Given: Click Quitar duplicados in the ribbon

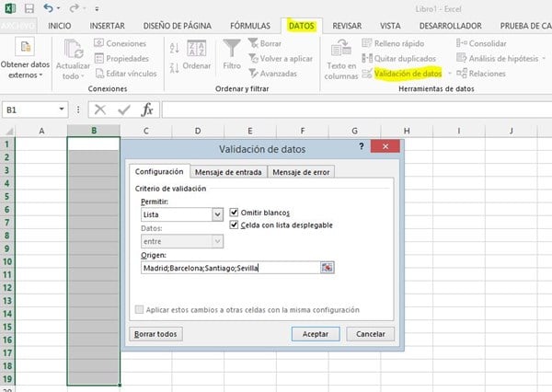Looking at the screenshot, I should (x=402, y=58).
